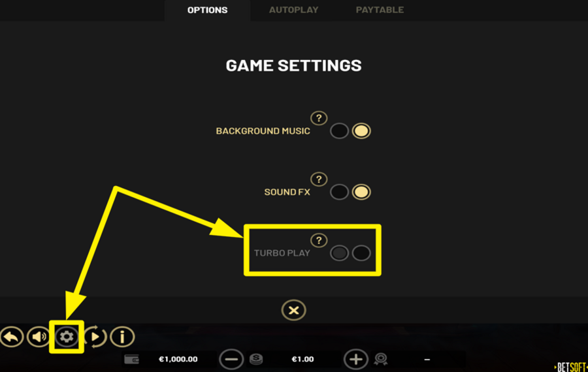Screen dimensions: 588x372
Task: Click the coin stack bet icon
Action: pyautogui.click(x=256, y=359)
